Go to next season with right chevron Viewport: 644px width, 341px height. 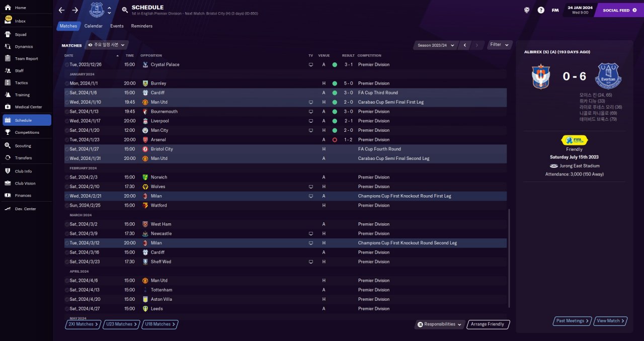[x=477, y=45]
